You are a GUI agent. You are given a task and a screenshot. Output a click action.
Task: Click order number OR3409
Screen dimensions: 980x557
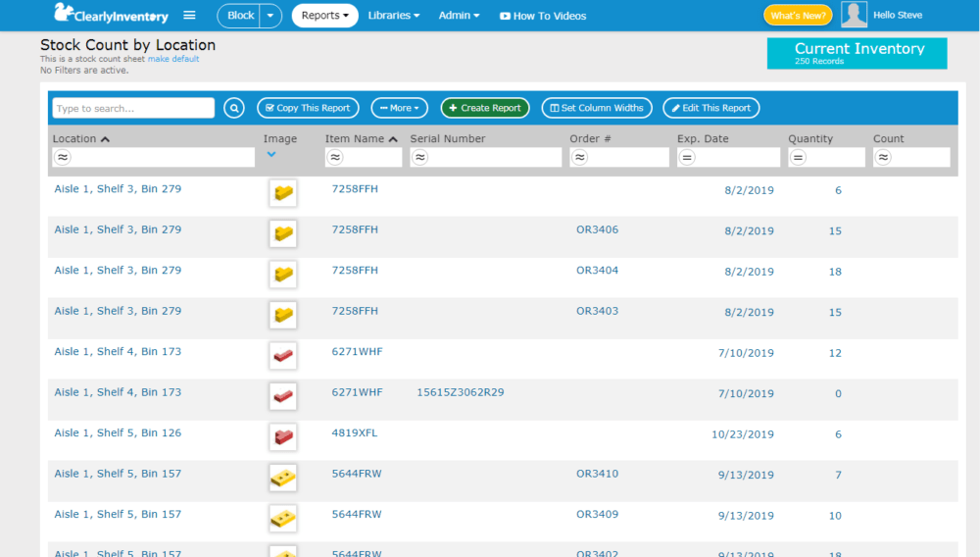(x=598, y=514)
